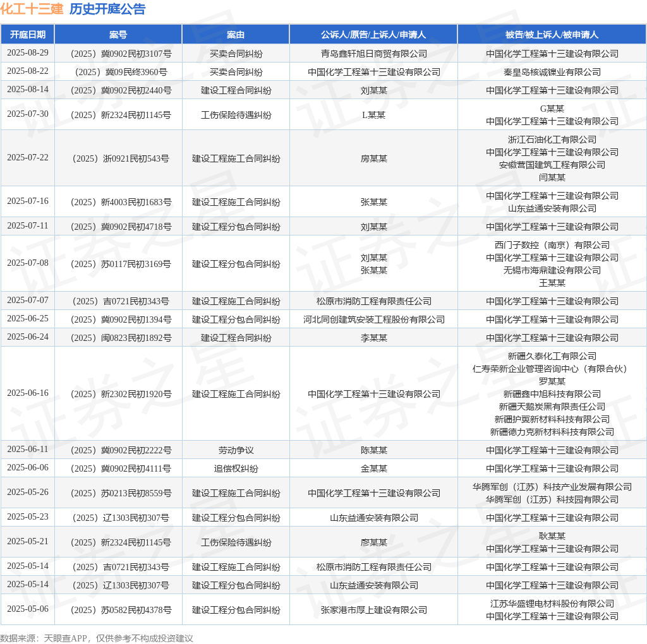Click the 数据来源 footer note
The image size is (647, 644).
click(97, 638)
